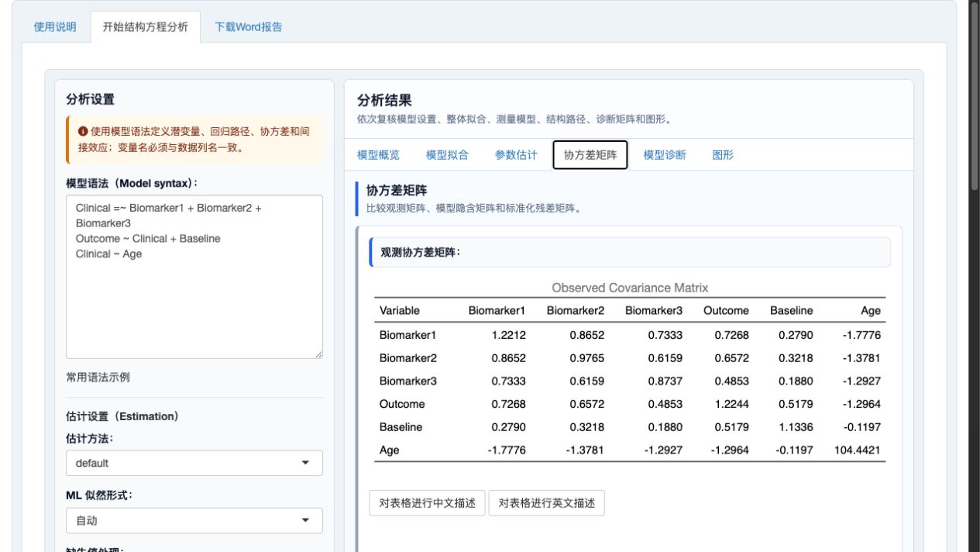Click the Observed Covariance Matrix title
980x552 pixels.
coord(630,288)
